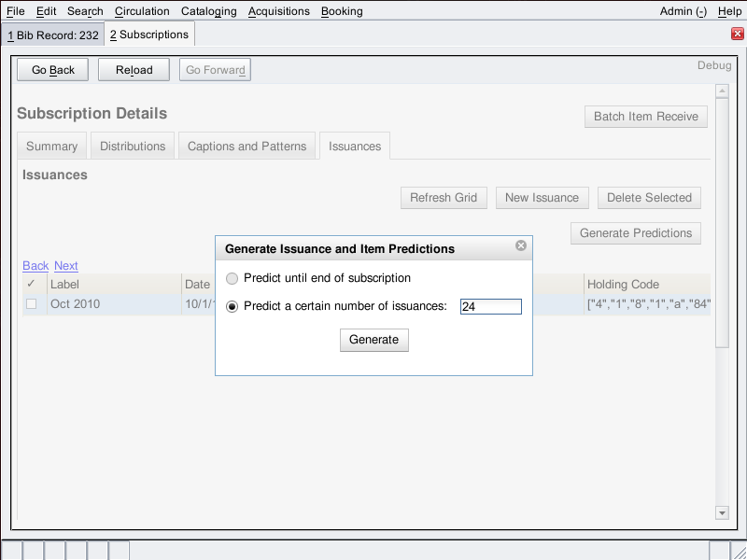747x560 pixels.
Task: Select Predict until end of subscription
Action: coord(233,278)
